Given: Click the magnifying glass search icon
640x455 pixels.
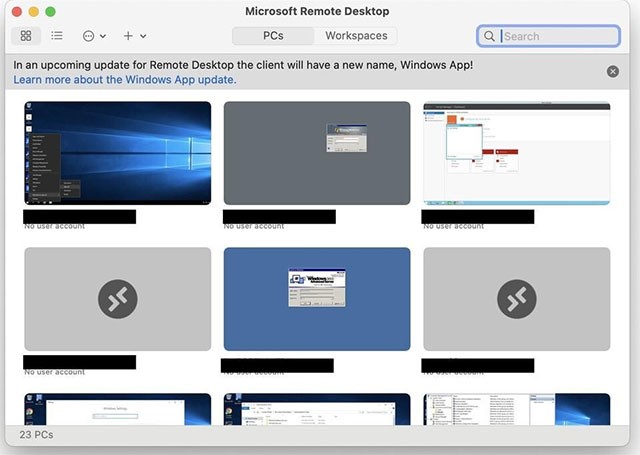Looking at the screenshot, I should (490, 36).
